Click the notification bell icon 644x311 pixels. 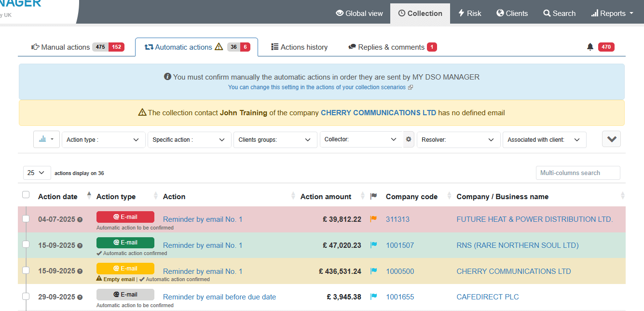click(x=590, y=47)
